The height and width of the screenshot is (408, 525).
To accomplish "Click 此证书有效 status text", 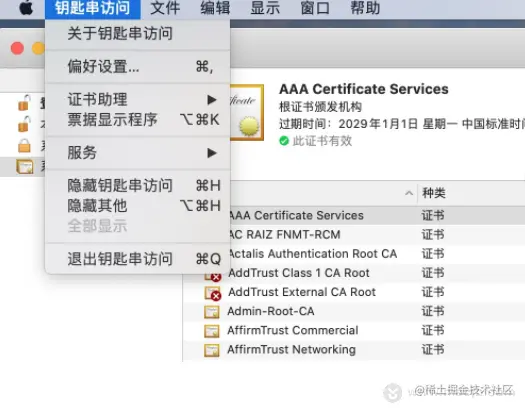I will (x=322, y=141).
